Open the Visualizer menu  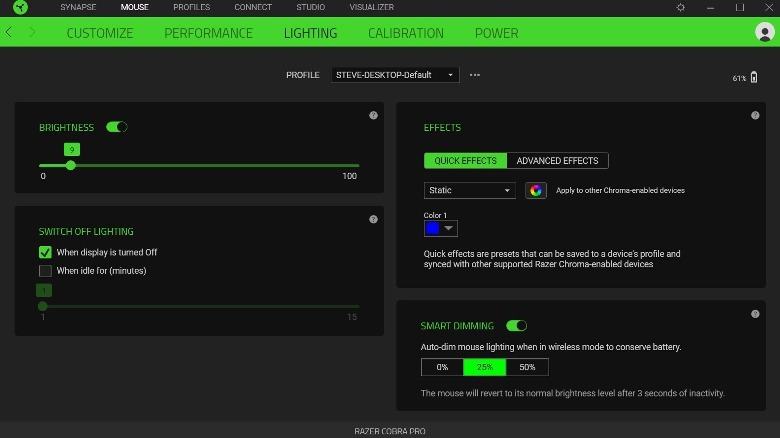click(x=372, y=7)
